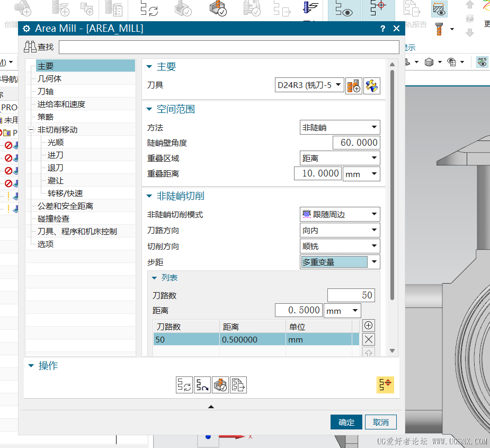
Task: Click the vertical scrollbar in the settings panel
Action: click(392, 186)
